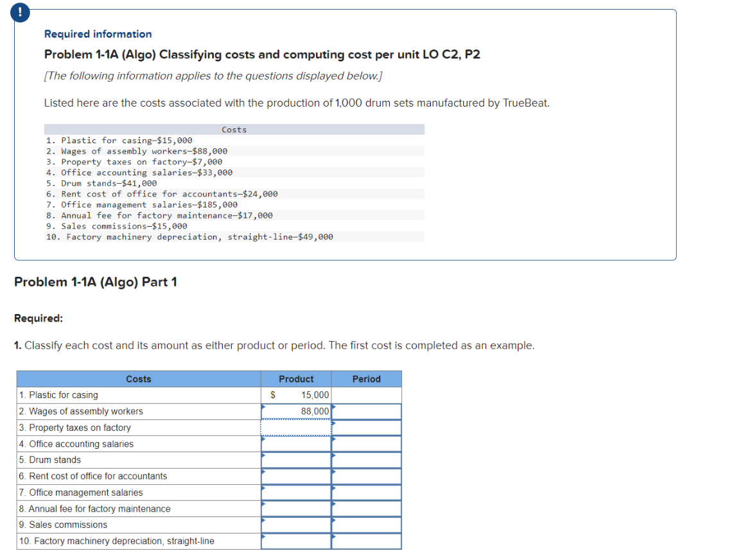Screen dimensions: 743x560
Task: Select the Property taxes on factory Period cell
Action: pos(366,427)
